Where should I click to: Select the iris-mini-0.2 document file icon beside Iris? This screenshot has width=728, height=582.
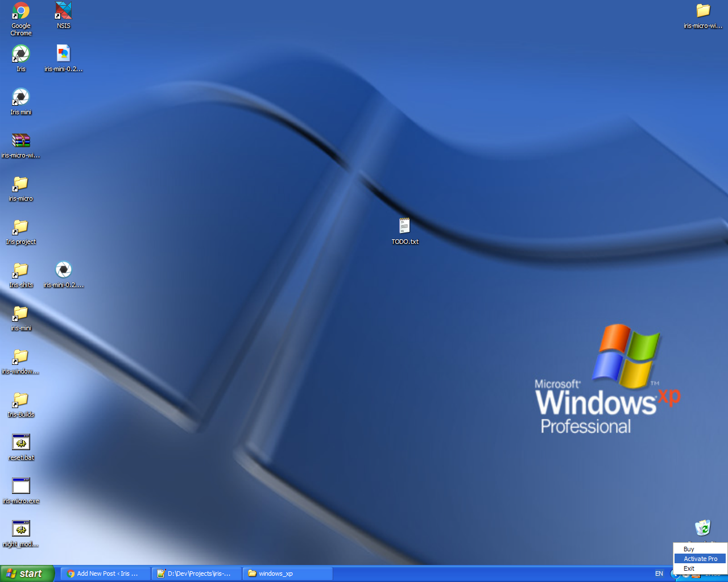[x=64, y=58]
